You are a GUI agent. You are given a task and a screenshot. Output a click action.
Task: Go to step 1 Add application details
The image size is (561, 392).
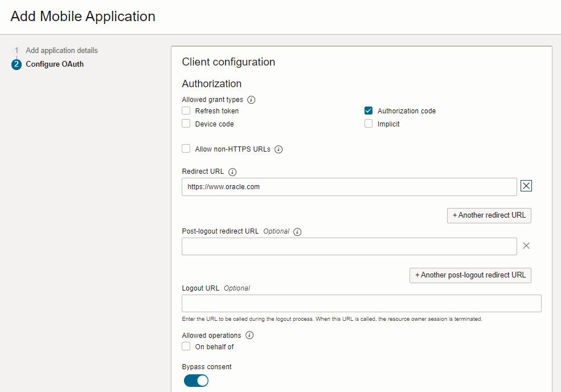pos(62,51)
